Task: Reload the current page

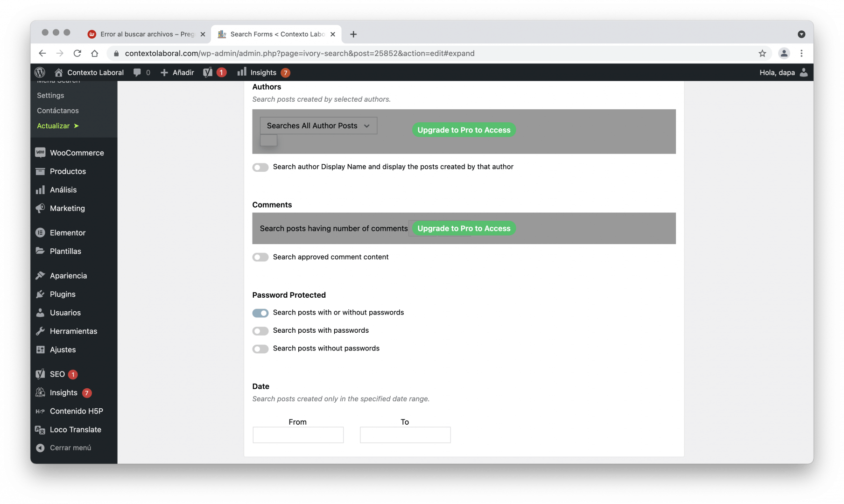Action: 77,53
